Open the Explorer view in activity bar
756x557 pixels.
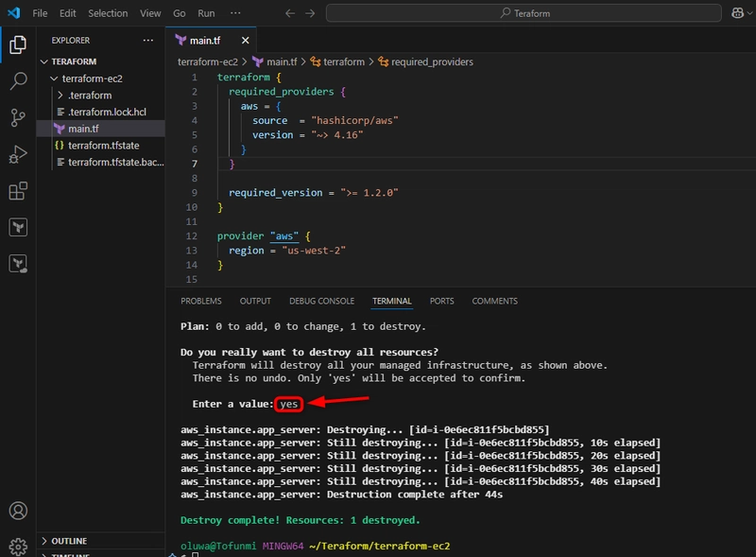[x=18, y=44]
